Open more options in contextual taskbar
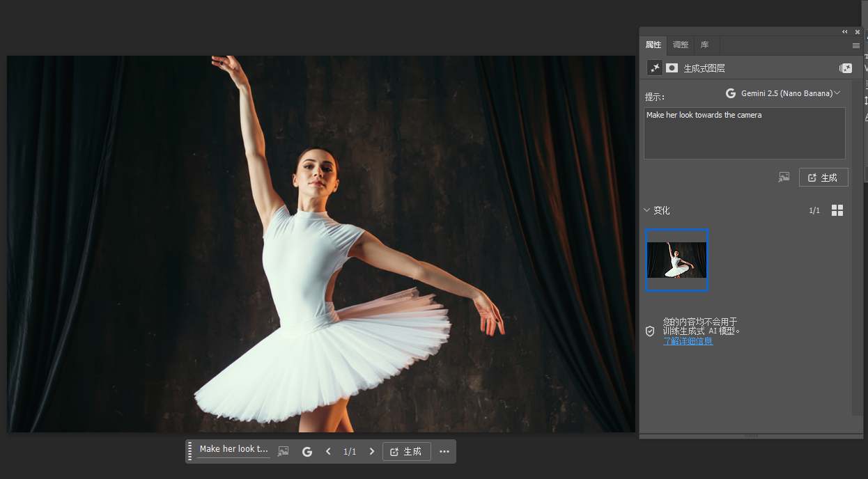Screen dimensions: 868x479 coord(444,452)
